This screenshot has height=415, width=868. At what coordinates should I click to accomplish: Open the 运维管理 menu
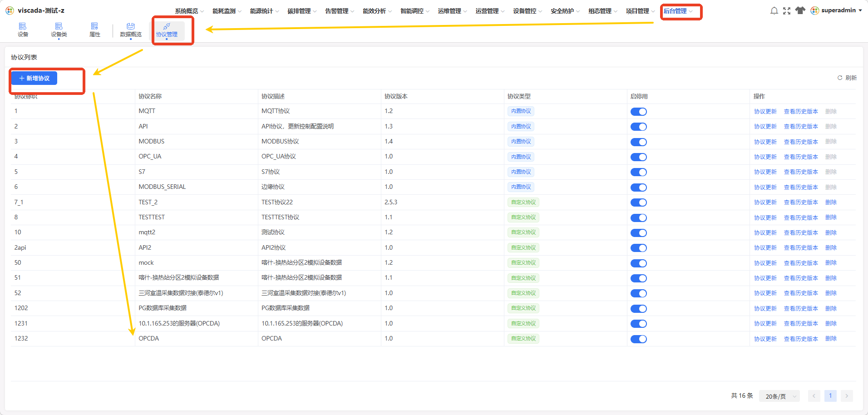(x=453, y=11)
